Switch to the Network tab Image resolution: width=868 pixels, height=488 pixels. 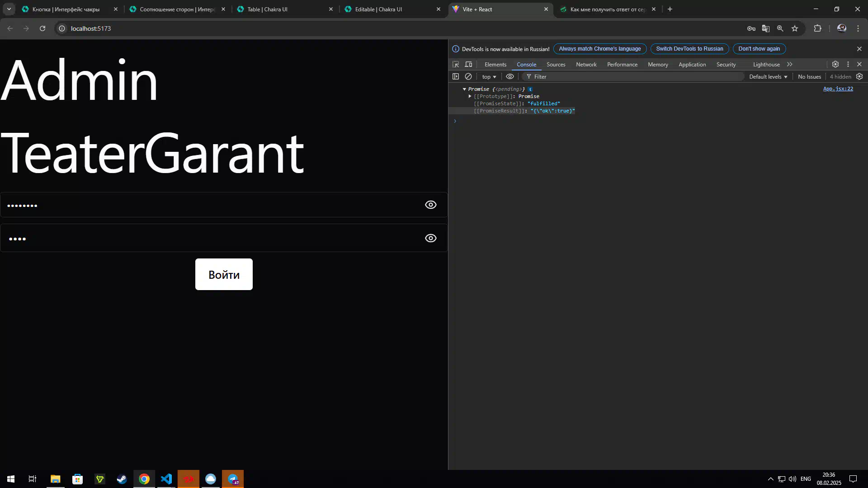pos(586,65)
